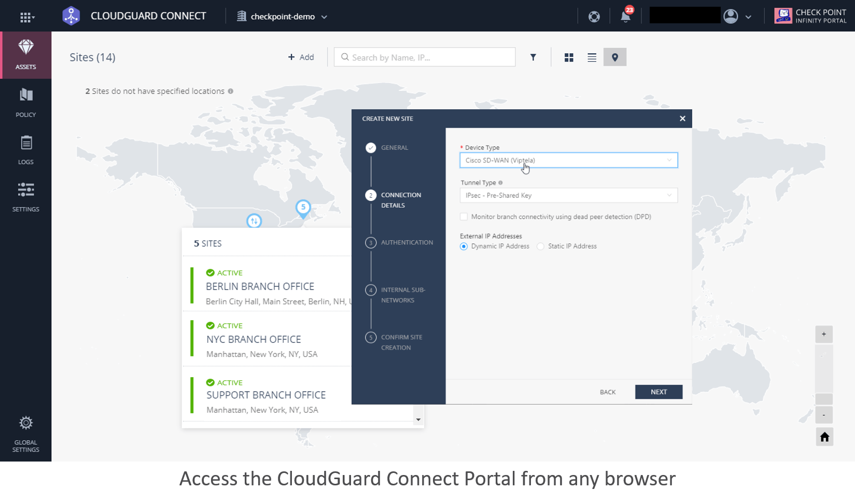Viewport: 855px width, 504px height.
Task: Go to Logs in the sidebar
Action: (26, 150)
